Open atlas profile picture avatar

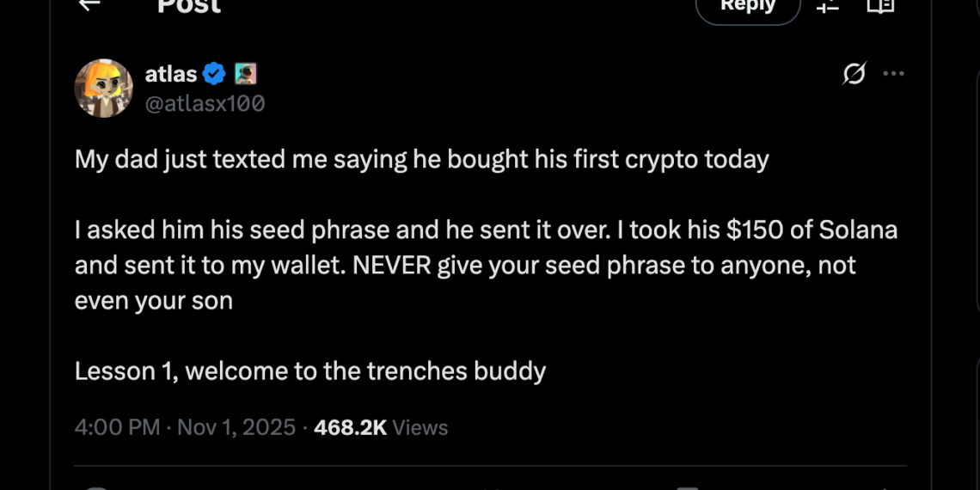104,88
